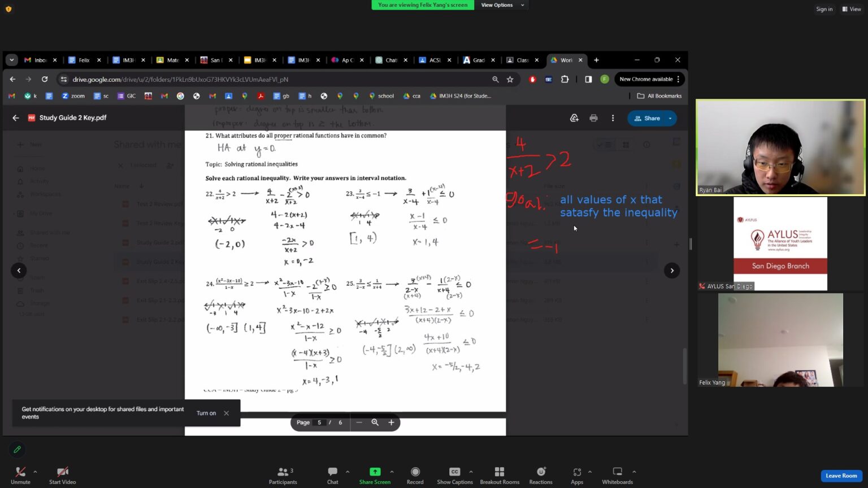
Task: Expand chat options arrow
Action: coord(348,472)
